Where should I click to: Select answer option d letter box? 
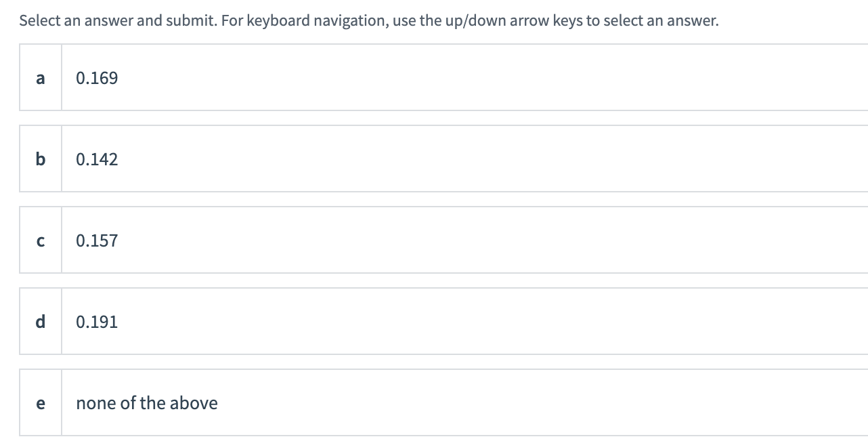[x=41, y=322]
